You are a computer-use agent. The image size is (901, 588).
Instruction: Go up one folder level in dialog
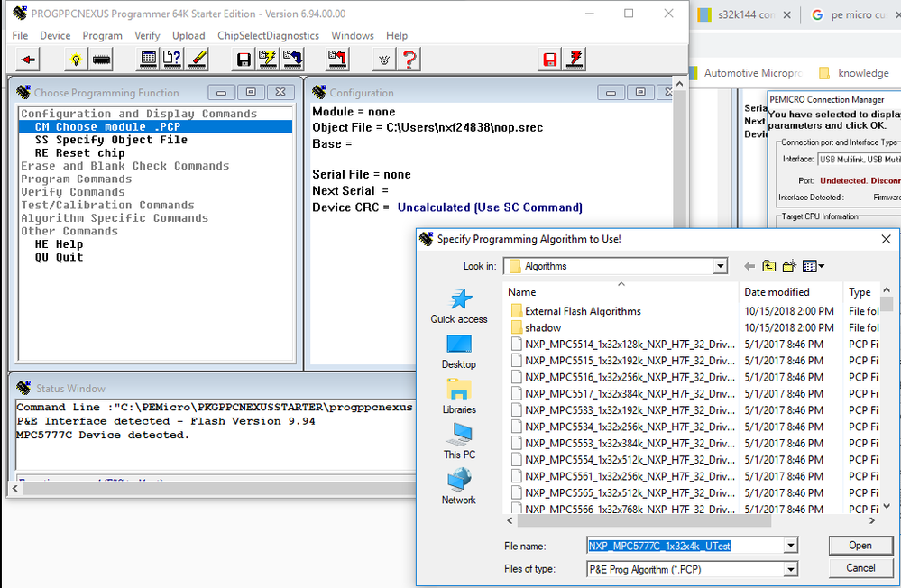pos(768,266)
